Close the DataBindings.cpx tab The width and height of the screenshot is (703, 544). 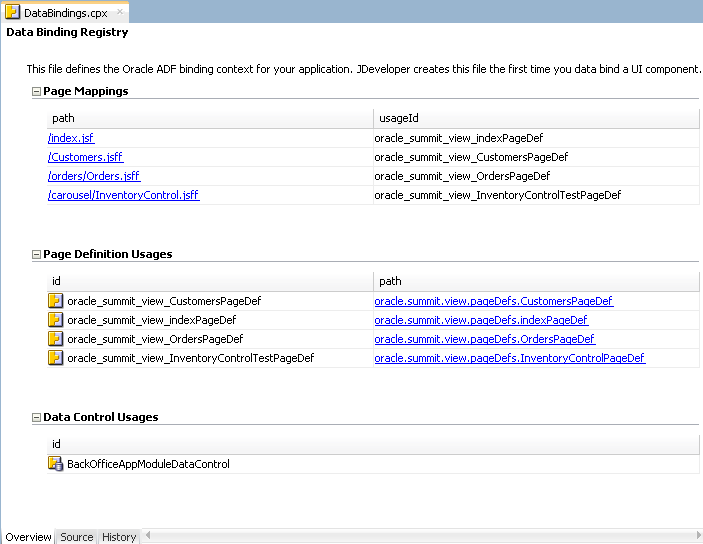tap(120, 12)
